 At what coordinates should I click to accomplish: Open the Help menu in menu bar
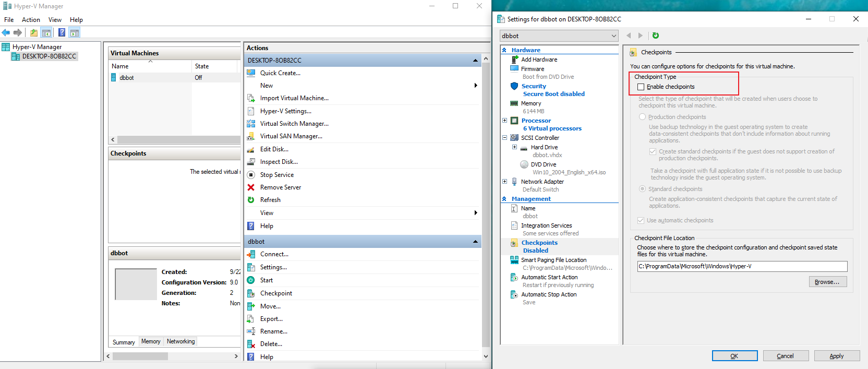[x=76, y=20]
